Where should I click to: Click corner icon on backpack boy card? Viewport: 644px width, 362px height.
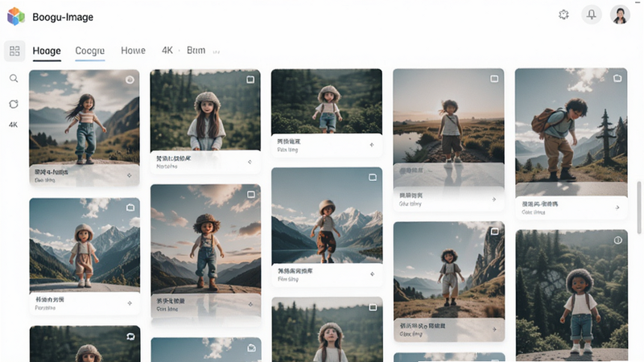click(x=617, y=78)
